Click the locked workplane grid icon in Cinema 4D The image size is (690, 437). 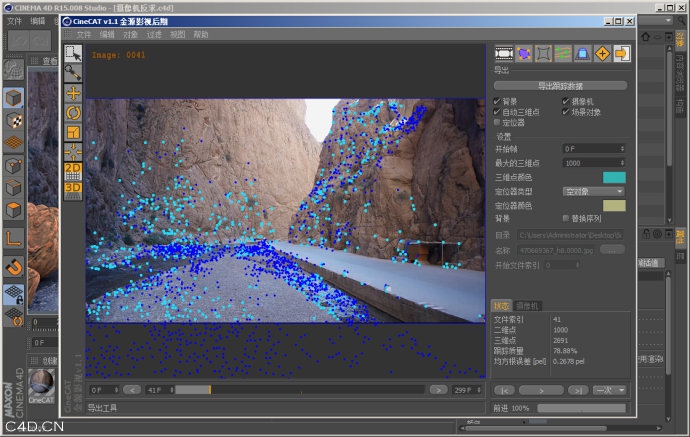(x=14, y=294)
